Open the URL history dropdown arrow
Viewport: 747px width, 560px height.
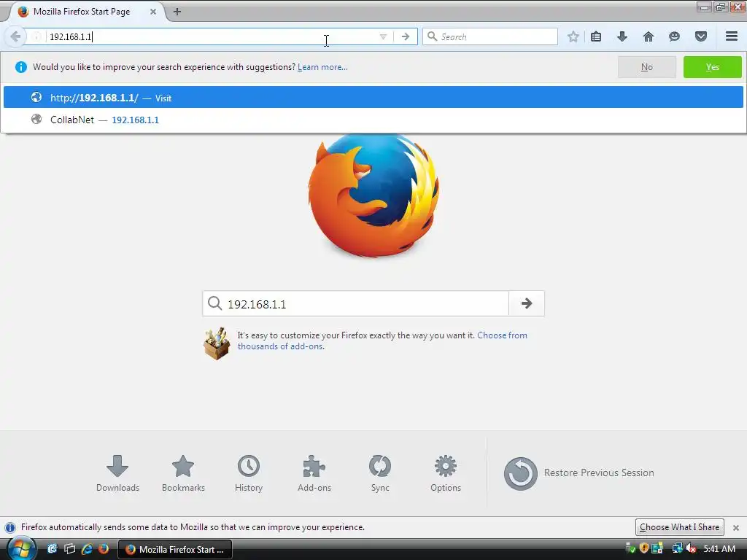(x=383, y=36)
